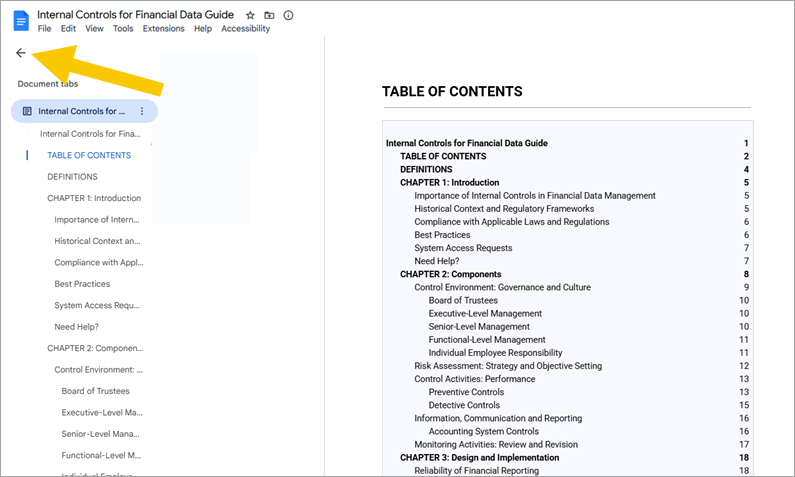
Task: Jump to Board of Trustees in outline
Action: (95, 391)
